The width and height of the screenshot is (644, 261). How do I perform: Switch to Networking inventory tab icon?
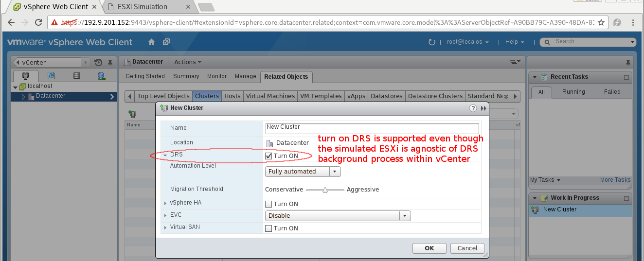pos(101,76)
